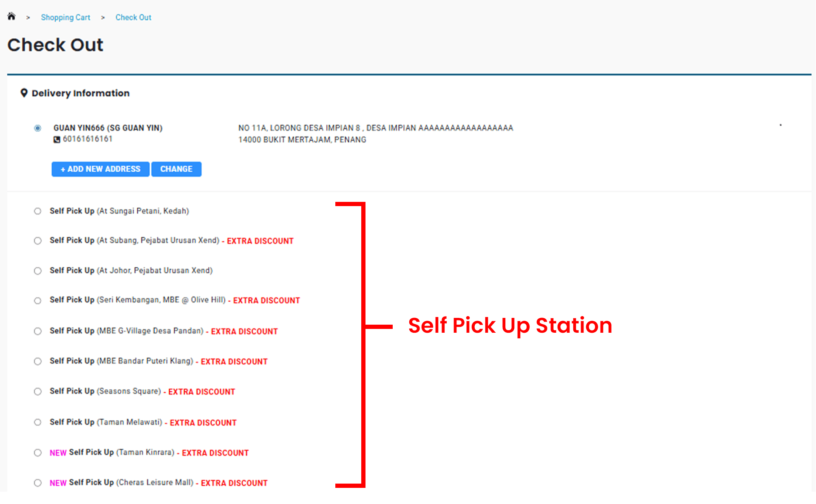Click the ADD NEW ADDRESS button
The image size is (816, 504).
tap(100, 169)
